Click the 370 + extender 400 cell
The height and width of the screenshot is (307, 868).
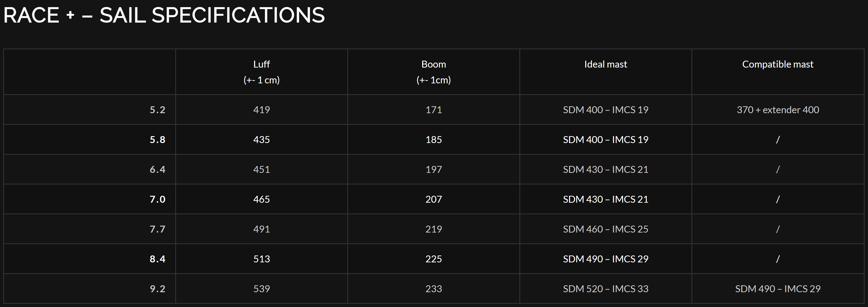[x=778, y=110]
